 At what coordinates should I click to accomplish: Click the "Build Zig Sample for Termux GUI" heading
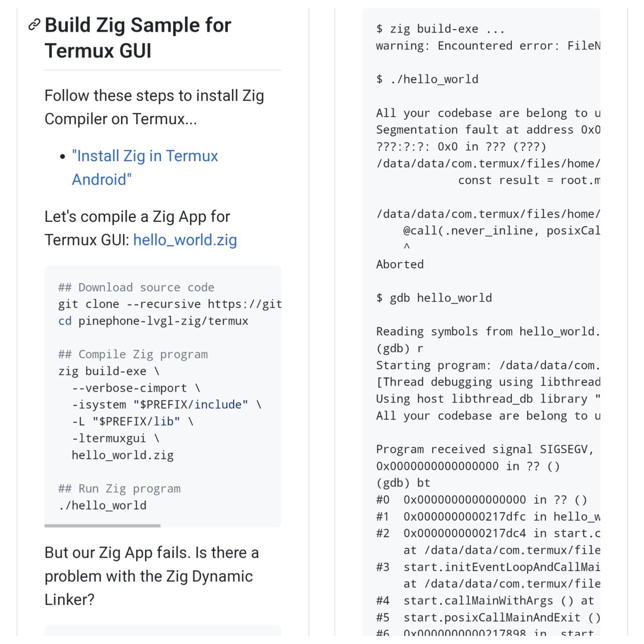coord(137,38)
